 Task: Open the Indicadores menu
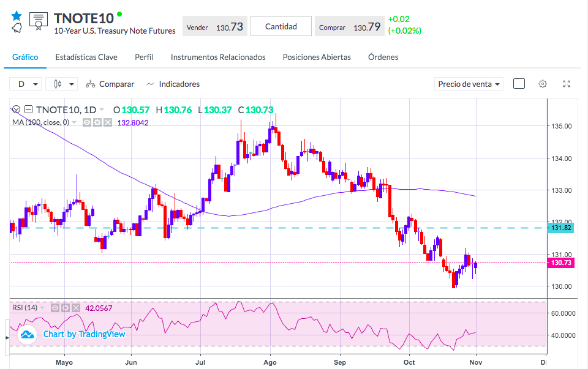(173, 84)
